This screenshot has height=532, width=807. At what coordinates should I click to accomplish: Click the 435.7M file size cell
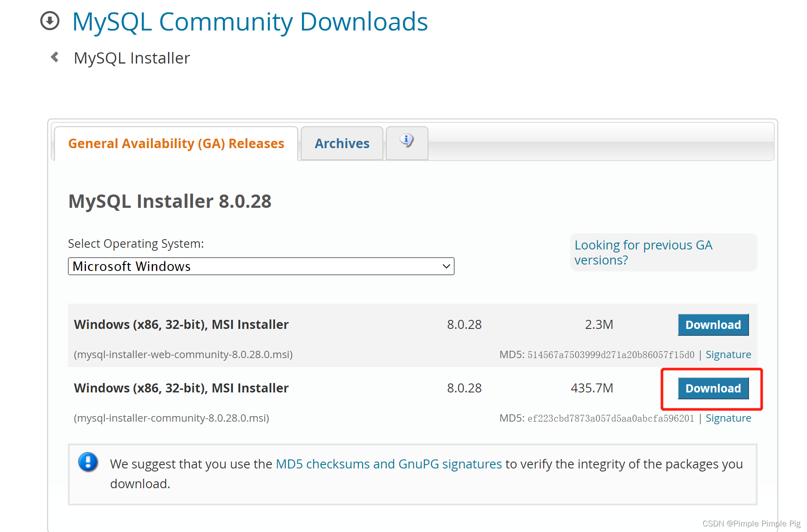pyautogui.click(x=592, y=388)
